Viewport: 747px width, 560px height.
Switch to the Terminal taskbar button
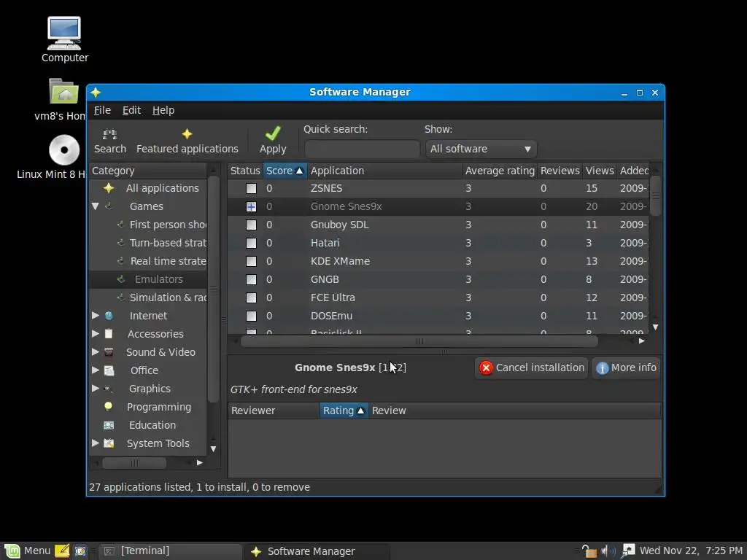tap(171, 551)
